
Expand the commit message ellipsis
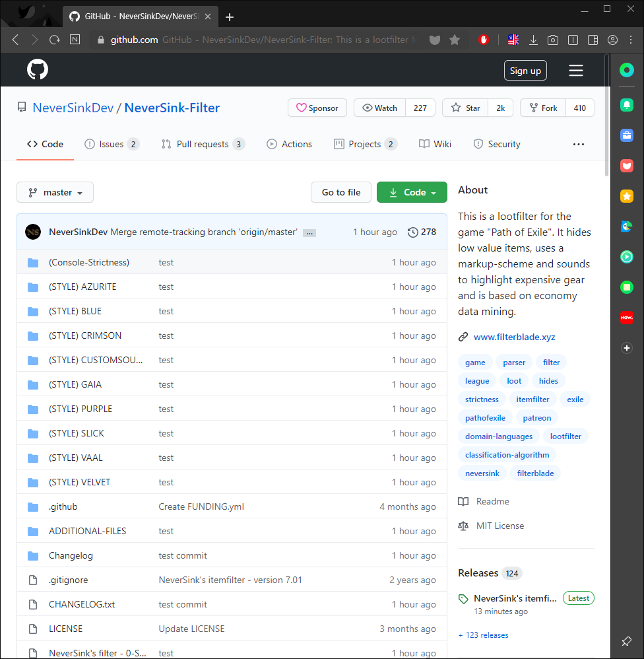pos(309,233)
